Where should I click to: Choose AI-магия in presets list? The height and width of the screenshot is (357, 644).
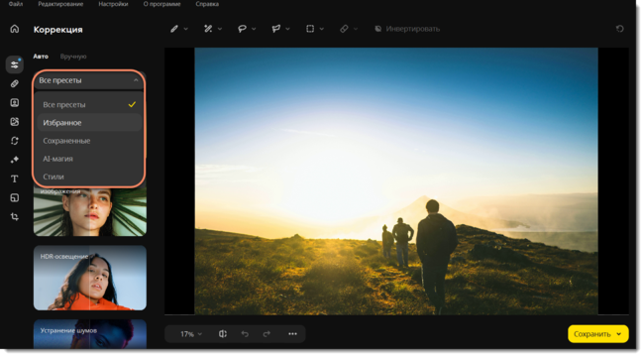[89, 159]
